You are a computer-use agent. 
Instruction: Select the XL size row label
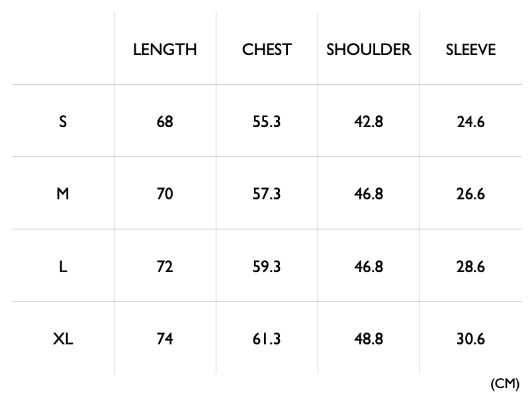(x=63, y=339)
